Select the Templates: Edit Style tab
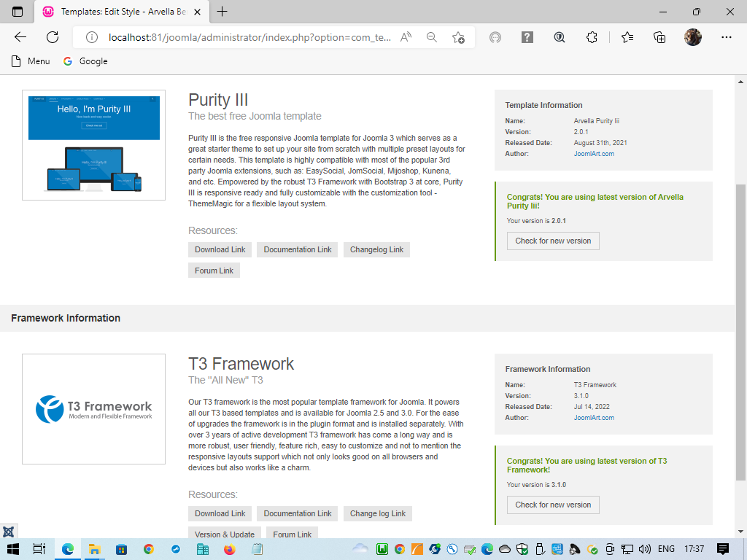Screen dimensions: 747x560 (x=117, y=12)
